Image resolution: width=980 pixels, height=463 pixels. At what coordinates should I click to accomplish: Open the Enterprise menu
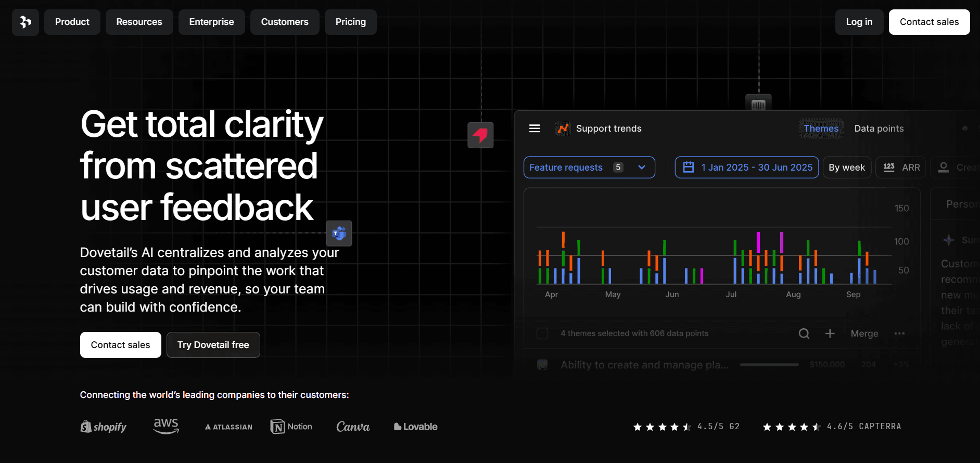coord(211,22)
